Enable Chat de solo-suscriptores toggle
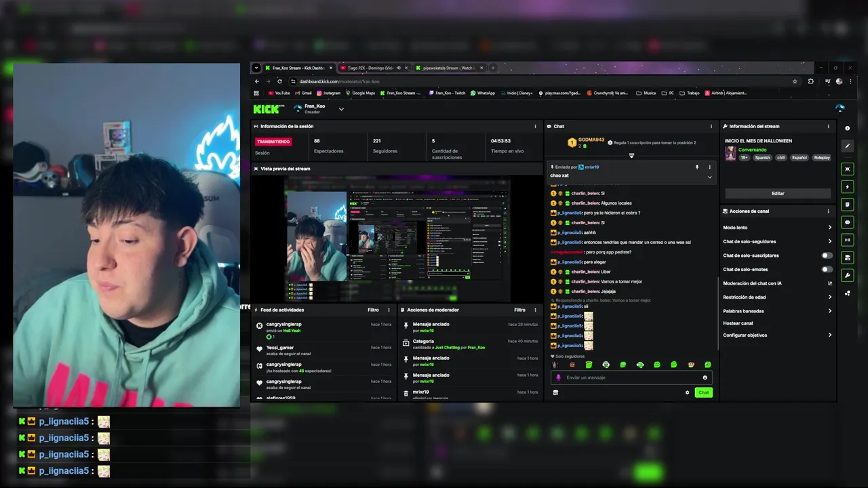This screenshot has width=868, height=488. [827, 256]
